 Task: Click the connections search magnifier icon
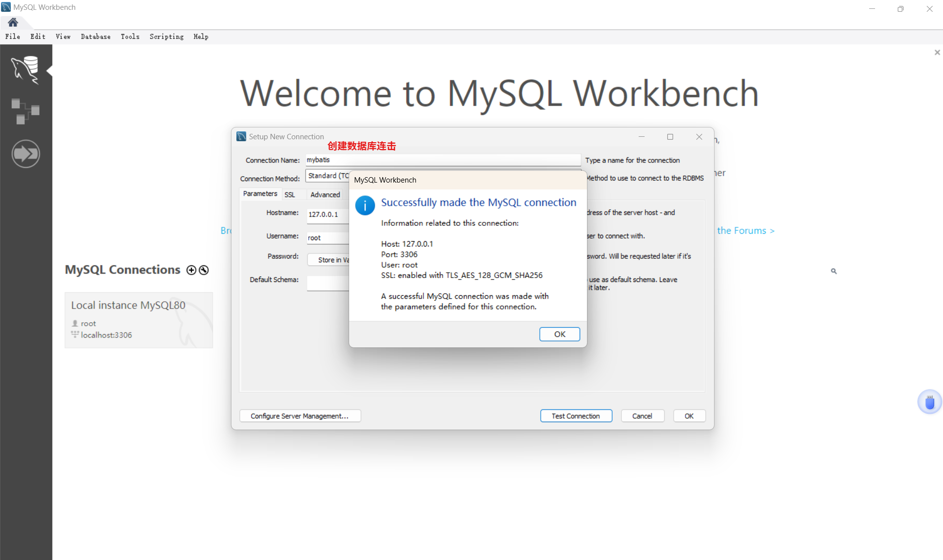(834, 271)
